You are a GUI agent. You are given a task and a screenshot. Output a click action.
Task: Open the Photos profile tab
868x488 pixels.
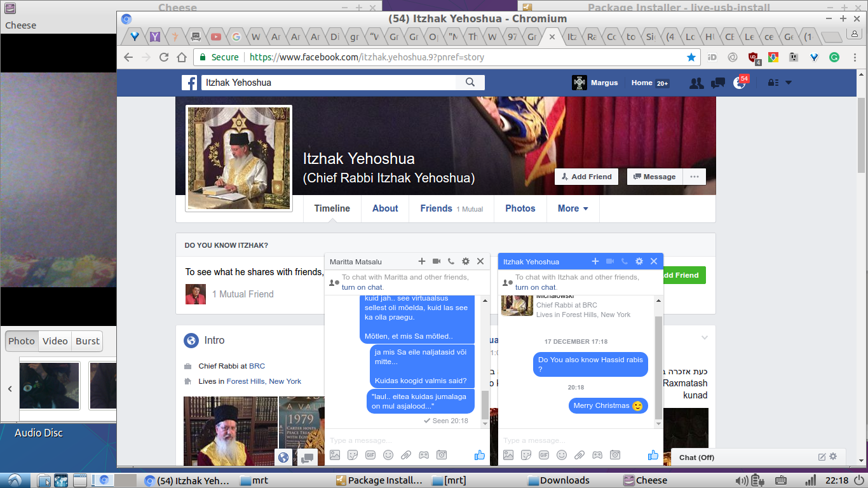pos(520,208)
